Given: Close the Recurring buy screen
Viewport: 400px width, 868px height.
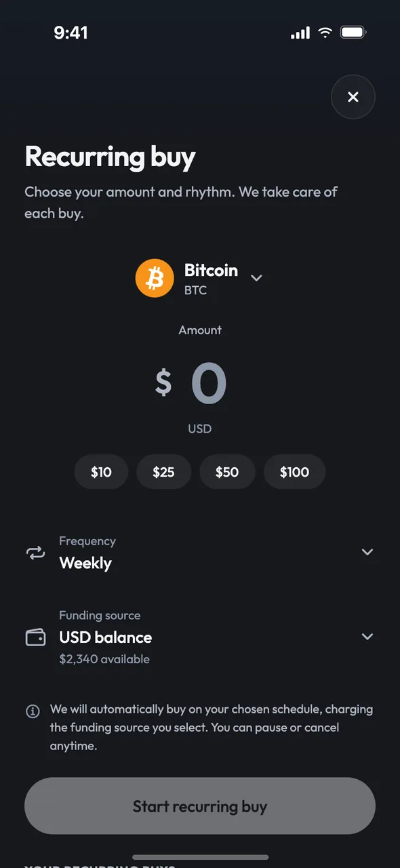Looking at the screenshot, I should [x=353, y=97].
